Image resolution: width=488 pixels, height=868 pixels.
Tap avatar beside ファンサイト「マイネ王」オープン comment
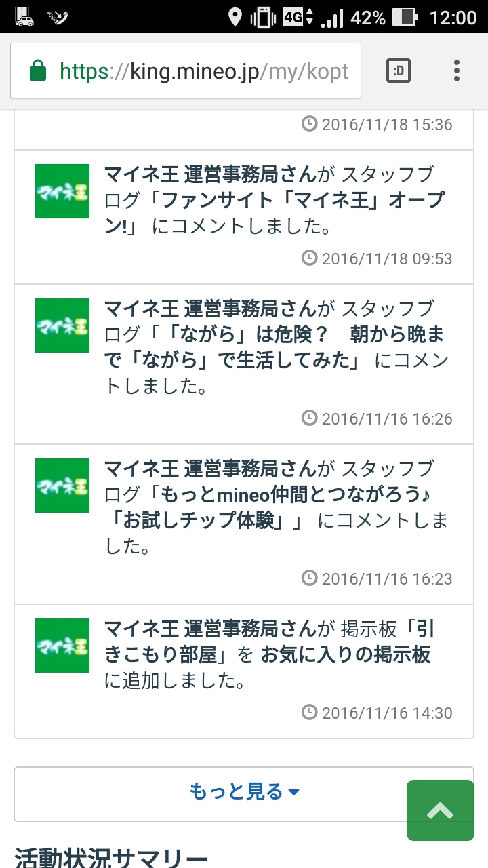pyautogui.click(x=62, y=191)
